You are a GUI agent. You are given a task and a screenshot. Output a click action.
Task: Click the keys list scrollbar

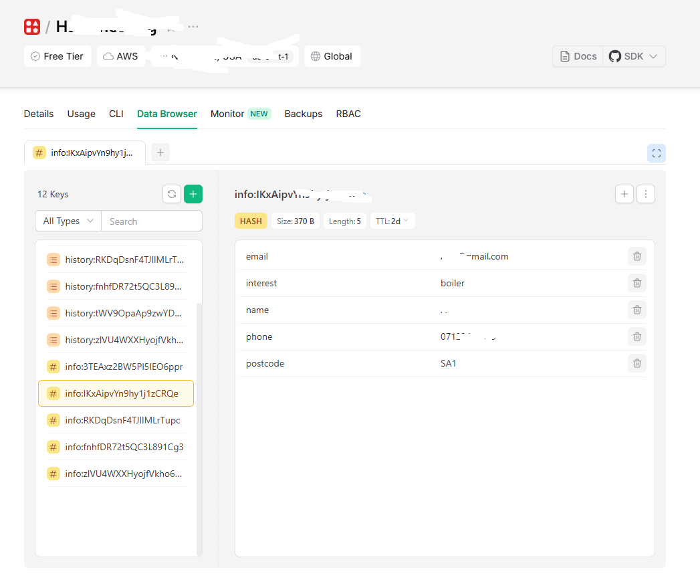click(199, 429)
